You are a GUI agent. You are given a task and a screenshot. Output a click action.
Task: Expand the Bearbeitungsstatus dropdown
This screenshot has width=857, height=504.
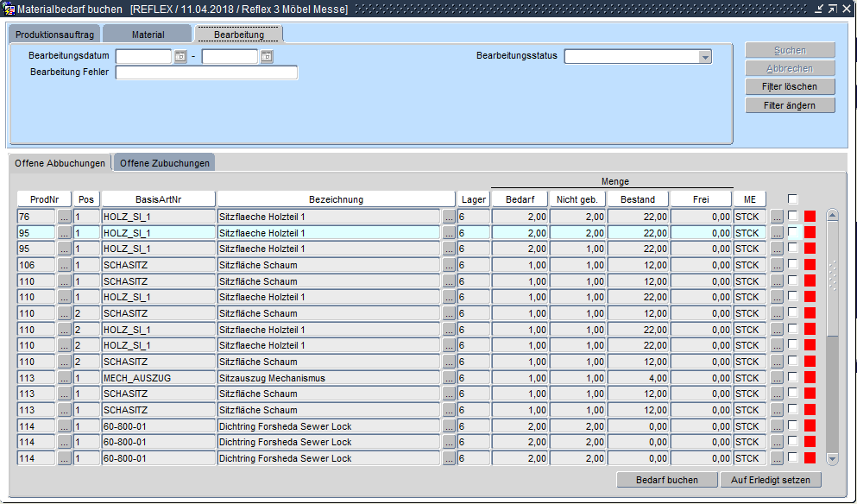click(x=705, y=56)
